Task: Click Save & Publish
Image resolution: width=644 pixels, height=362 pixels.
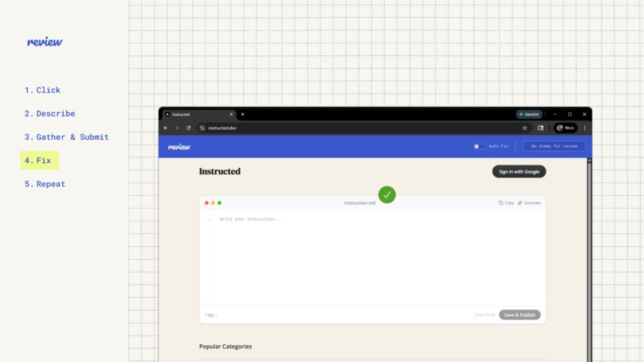Action: 519,315
